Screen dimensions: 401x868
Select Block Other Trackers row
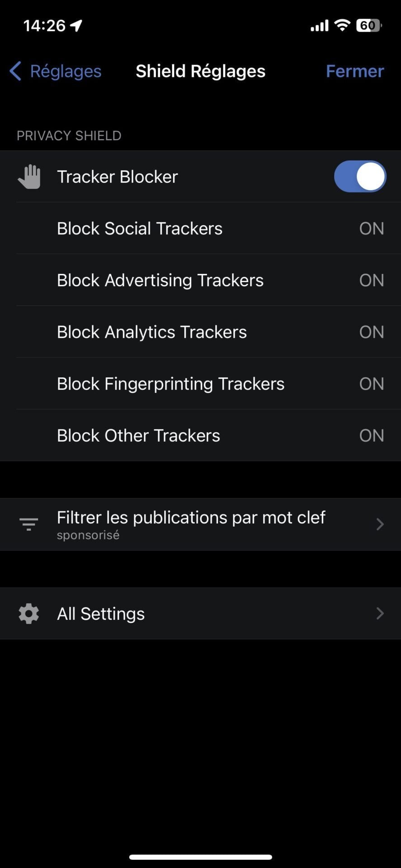tap(138, 435)
